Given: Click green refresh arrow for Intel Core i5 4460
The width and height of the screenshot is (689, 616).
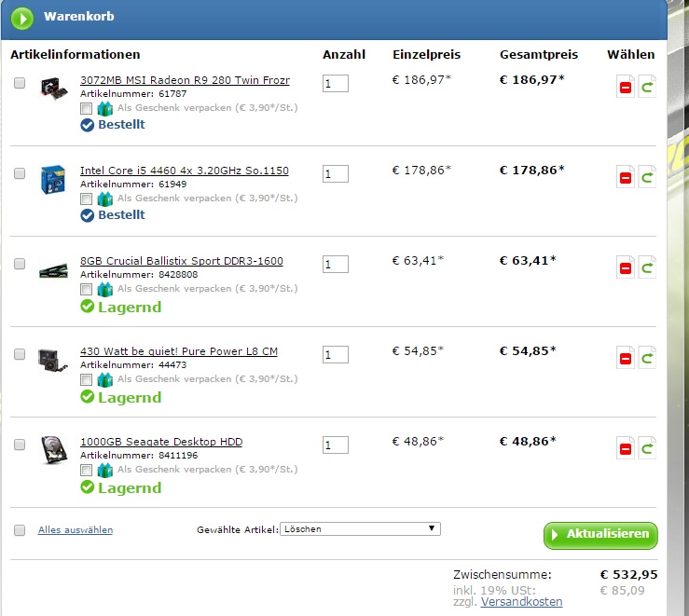Looking at the screenshot, I should click(x=647, y=177).
